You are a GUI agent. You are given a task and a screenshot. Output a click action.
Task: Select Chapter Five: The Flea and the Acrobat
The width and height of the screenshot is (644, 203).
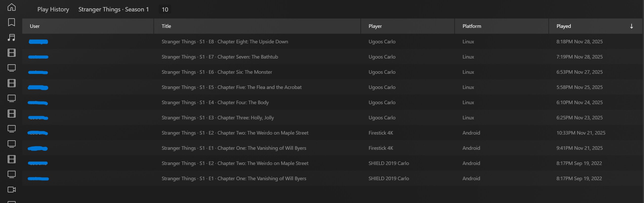tap(232, 87)
